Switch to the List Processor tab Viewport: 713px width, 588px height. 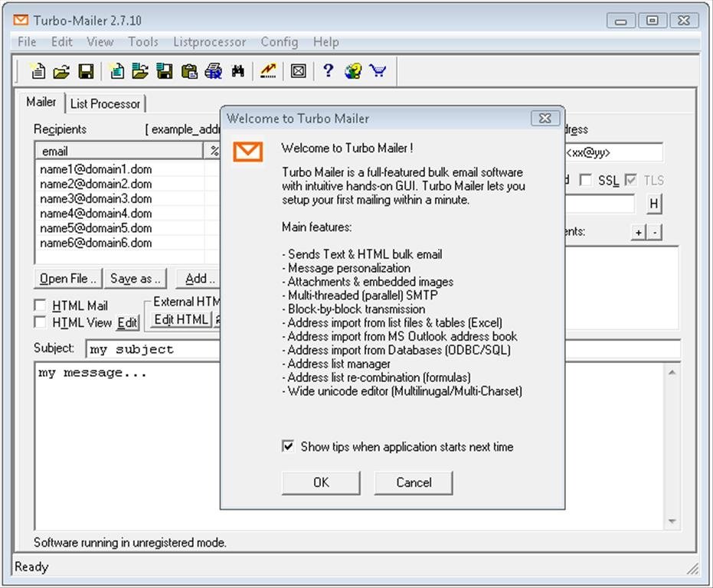coord(105,103)
